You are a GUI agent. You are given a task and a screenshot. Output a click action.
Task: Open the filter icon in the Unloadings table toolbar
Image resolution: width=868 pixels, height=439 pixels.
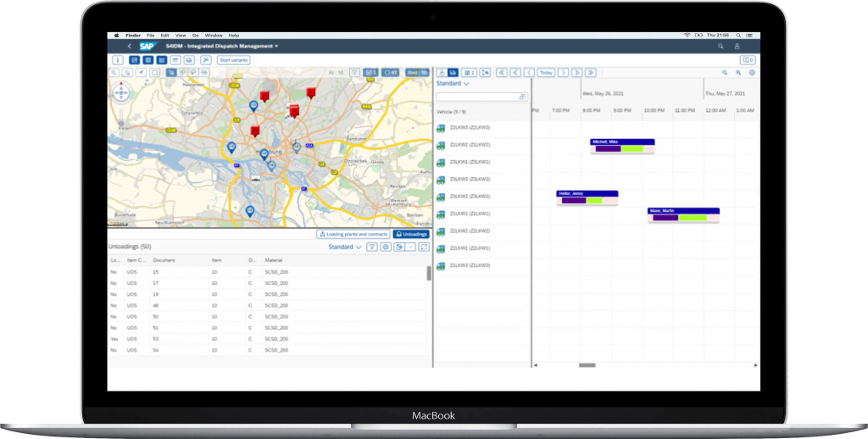[371, 247]
